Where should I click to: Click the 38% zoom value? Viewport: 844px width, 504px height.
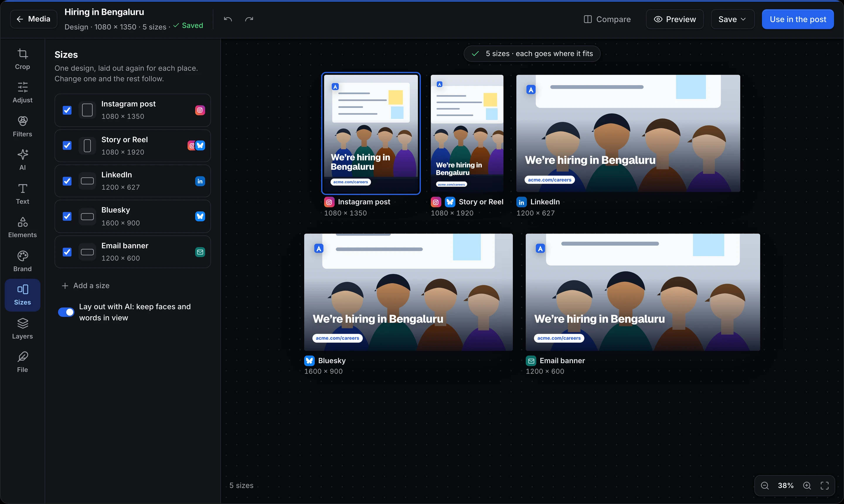click(x=786, y=486)
